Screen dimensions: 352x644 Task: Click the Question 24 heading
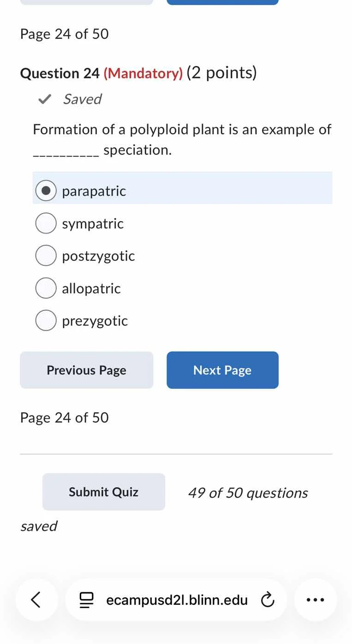(x=138, y=73)
